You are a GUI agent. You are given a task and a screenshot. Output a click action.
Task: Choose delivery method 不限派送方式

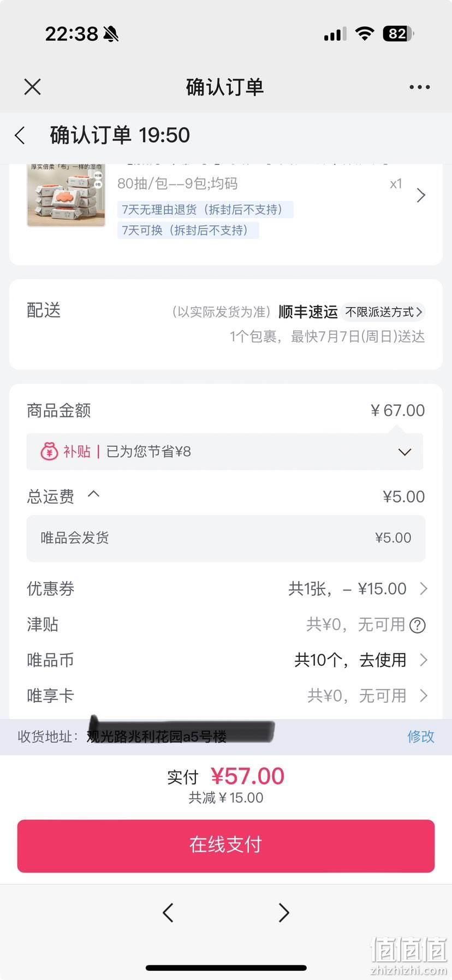click(383, 312)
